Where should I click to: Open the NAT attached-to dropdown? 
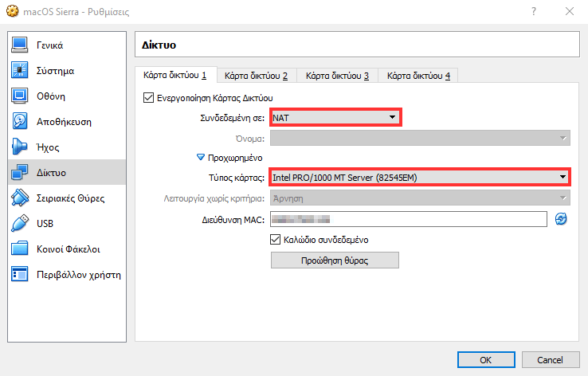[x=335, y=118]
